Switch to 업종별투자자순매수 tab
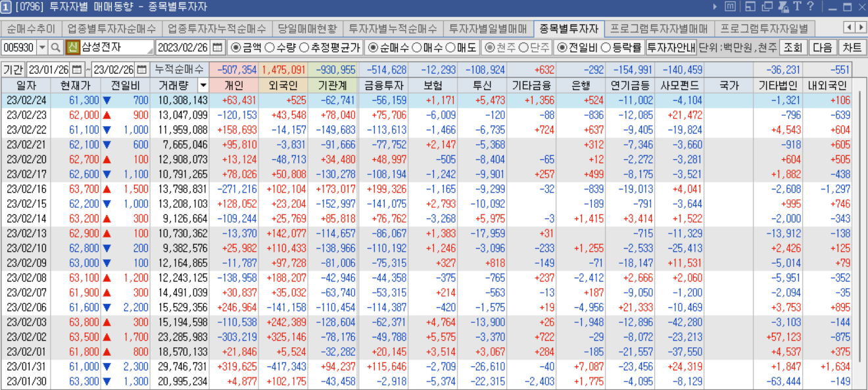Viewport: 868px width, 390px height. pyautogui.click(x=112, y=29)
